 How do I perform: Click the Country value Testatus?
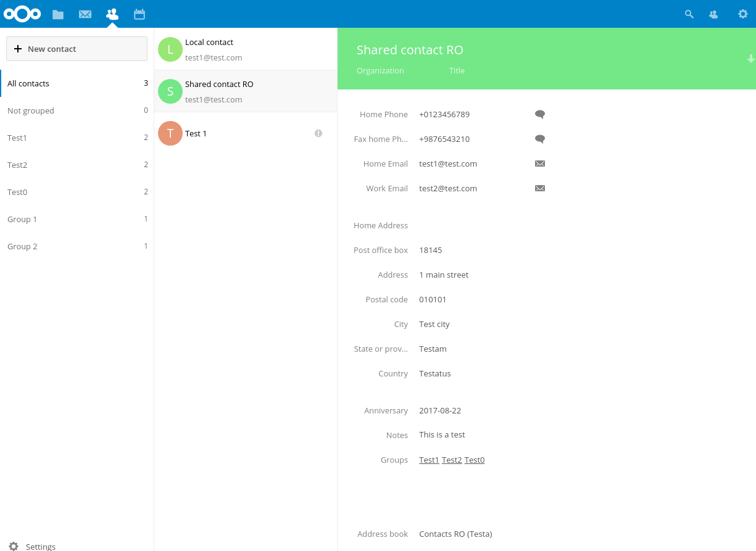tap(435, 373)
